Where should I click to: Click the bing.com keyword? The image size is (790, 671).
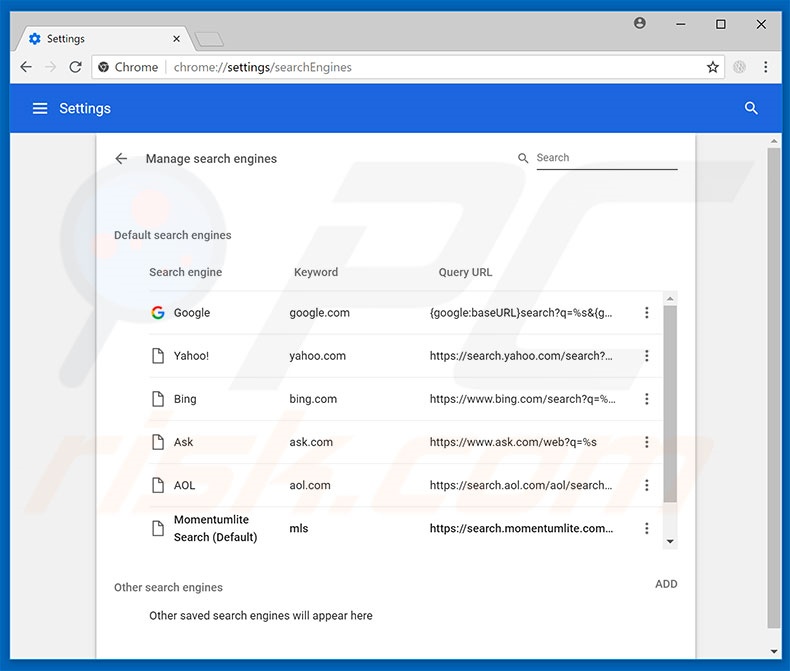point(313,399)
